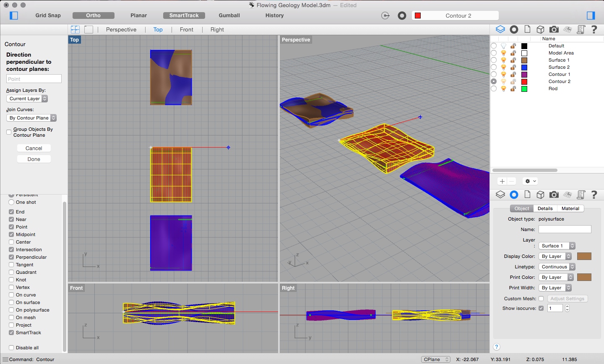Disable Midpoint object snap
Screen dimensions: 604x364
pyautogui.click(x=11, y=234)
